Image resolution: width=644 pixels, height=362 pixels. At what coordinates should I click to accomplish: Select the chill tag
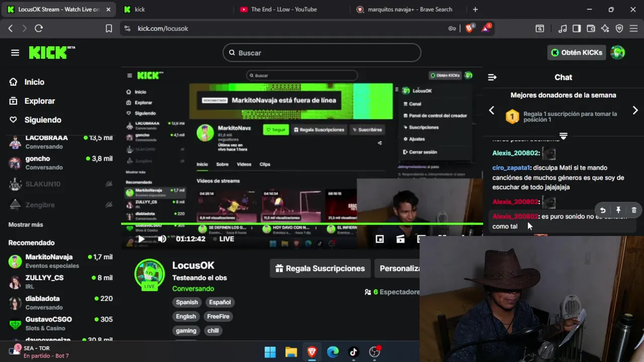click(213, 331)
